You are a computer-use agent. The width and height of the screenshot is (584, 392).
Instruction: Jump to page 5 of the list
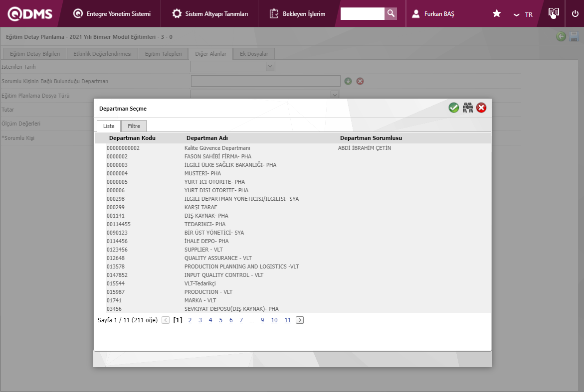220,320
